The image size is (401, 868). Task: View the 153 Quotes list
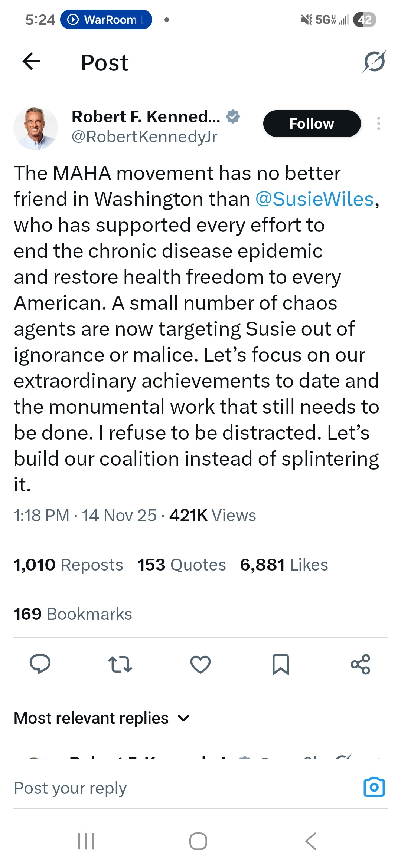point(182,565)
